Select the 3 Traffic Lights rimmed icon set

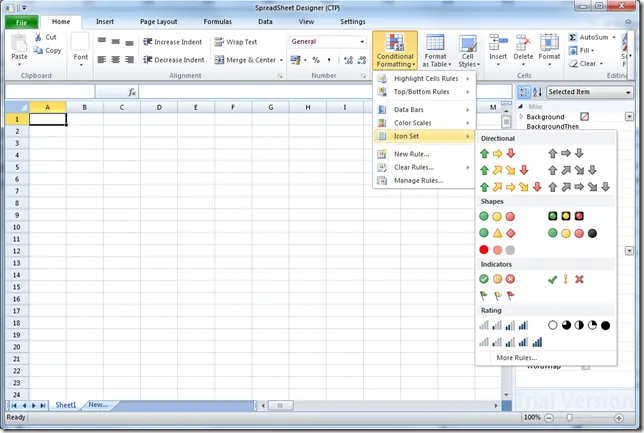point(565,216)
